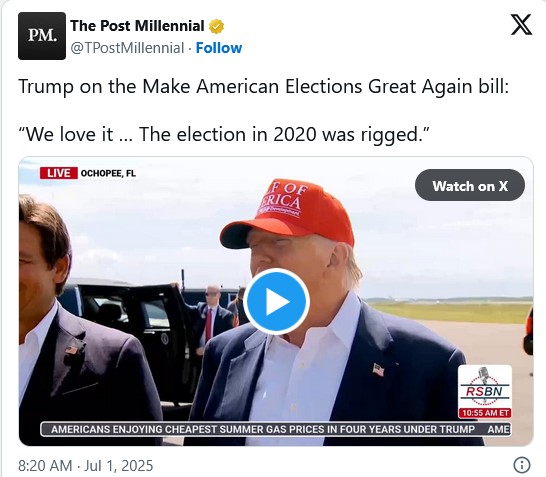Click the flag lapel pin on right suit

coord(378,369)
